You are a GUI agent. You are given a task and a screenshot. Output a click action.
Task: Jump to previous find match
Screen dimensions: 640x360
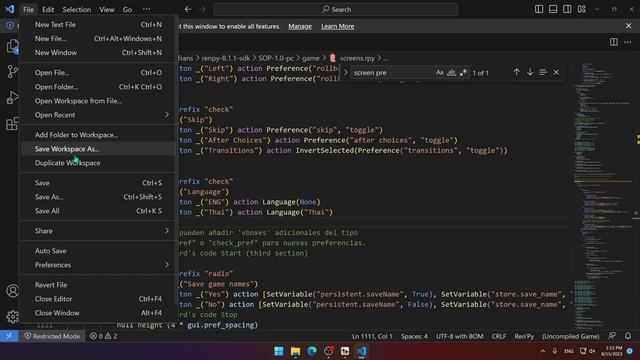coord(516,72)
